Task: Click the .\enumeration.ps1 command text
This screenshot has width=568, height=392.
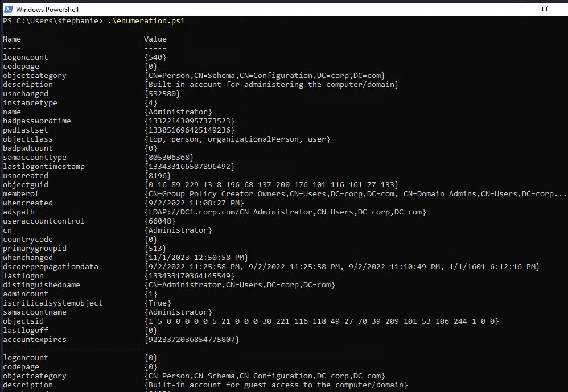Action: (146, 21)
